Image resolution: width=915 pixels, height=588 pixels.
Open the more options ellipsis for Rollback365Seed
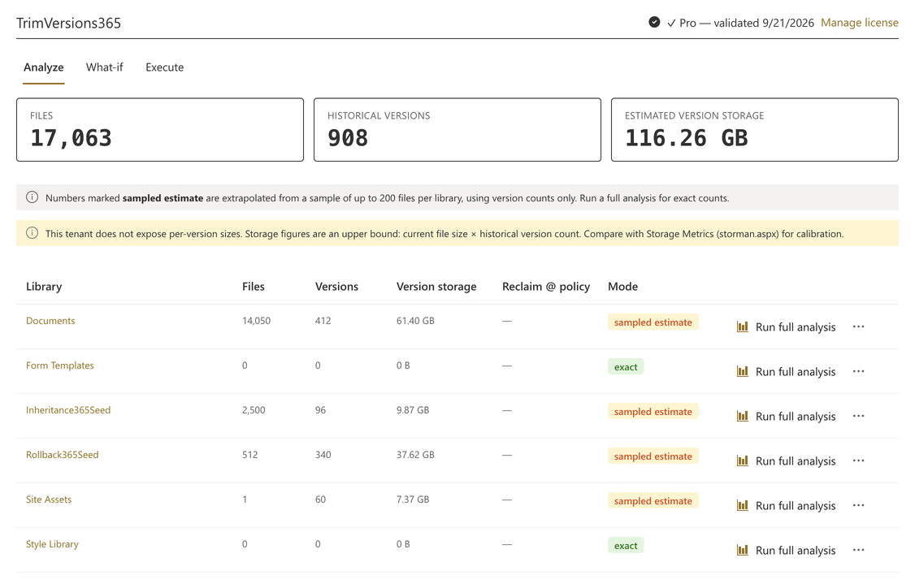858,460
